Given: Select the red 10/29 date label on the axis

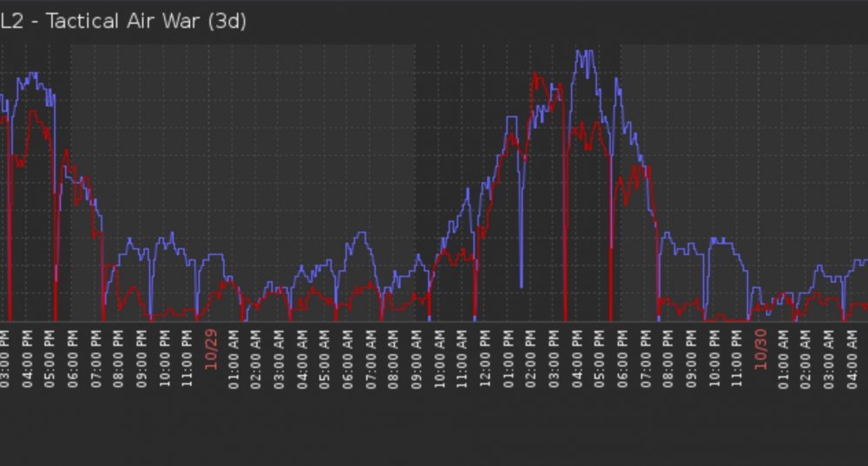Looking at the screenshot, I should pyautogui.click(x=210, y=350).
